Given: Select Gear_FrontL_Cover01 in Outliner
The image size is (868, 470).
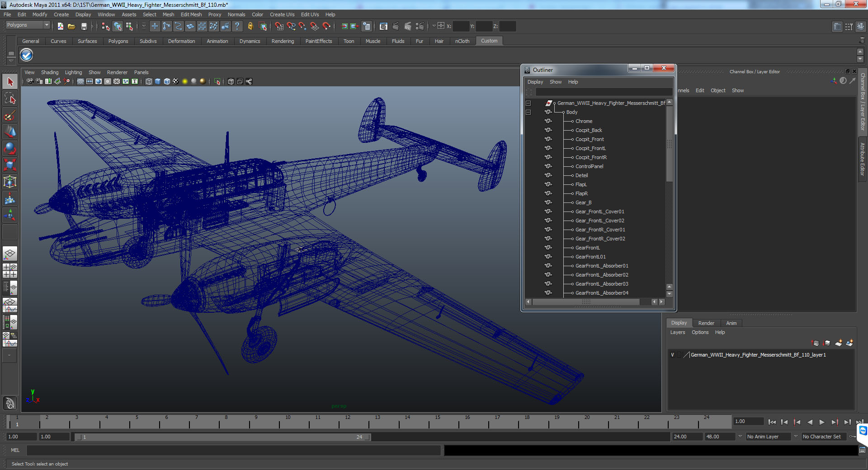Looking at the screenshot, I should pos(599,211).
